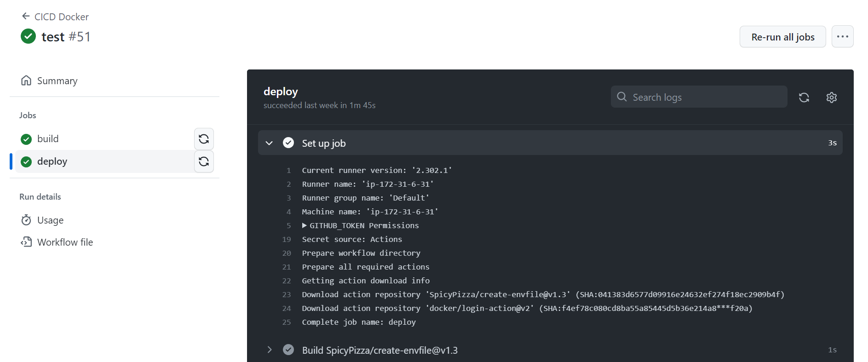Click 'Current runner version' log line
The width and height of the screenshot is (868, 362).
(x=377, y=170)
